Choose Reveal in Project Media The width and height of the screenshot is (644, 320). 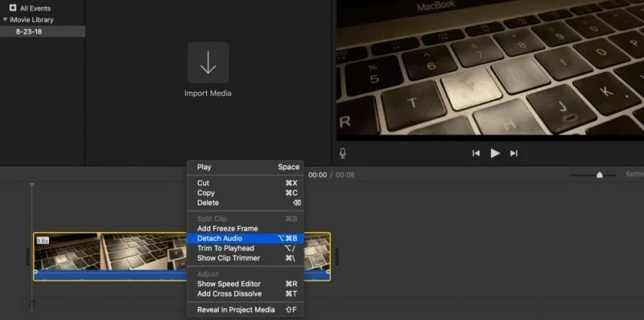click(x=246, y=310)
